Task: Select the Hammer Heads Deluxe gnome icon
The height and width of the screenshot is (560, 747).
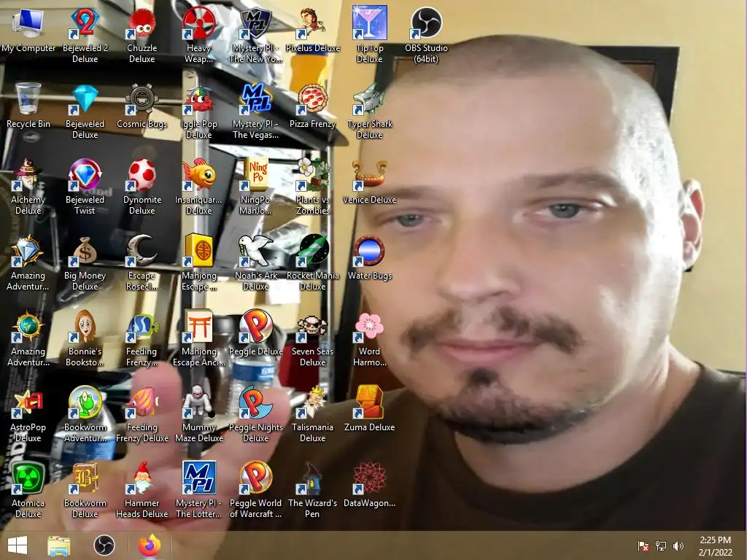Action: click(x=142, y=490)
